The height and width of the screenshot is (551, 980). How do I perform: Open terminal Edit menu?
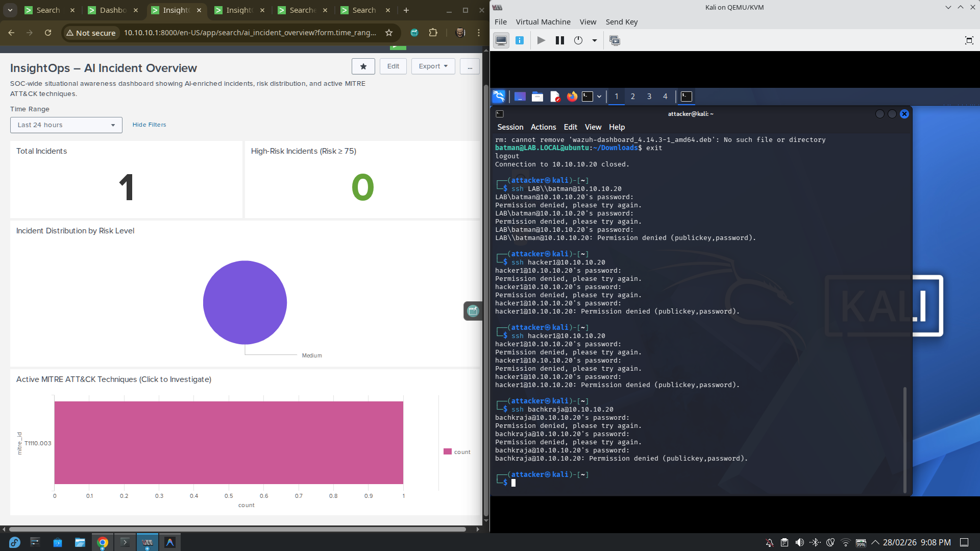pyautogui.click(x=570, y=127)
